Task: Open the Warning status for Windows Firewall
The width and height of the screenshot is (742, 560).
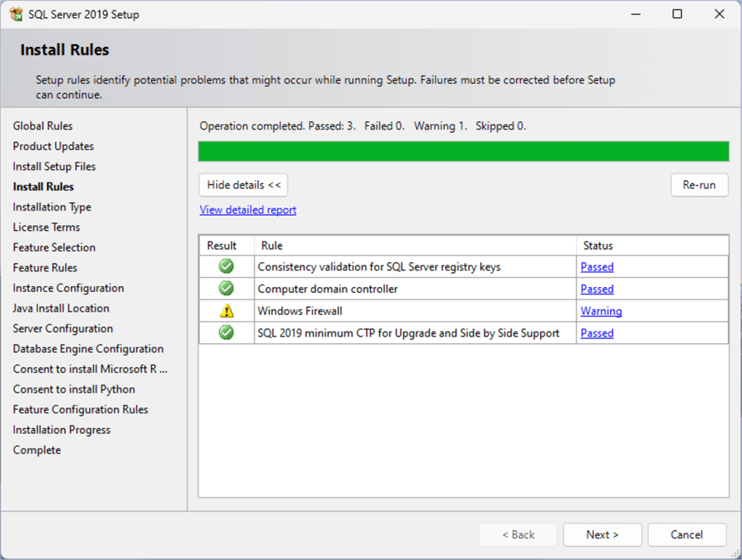Action: pos(601,311)
